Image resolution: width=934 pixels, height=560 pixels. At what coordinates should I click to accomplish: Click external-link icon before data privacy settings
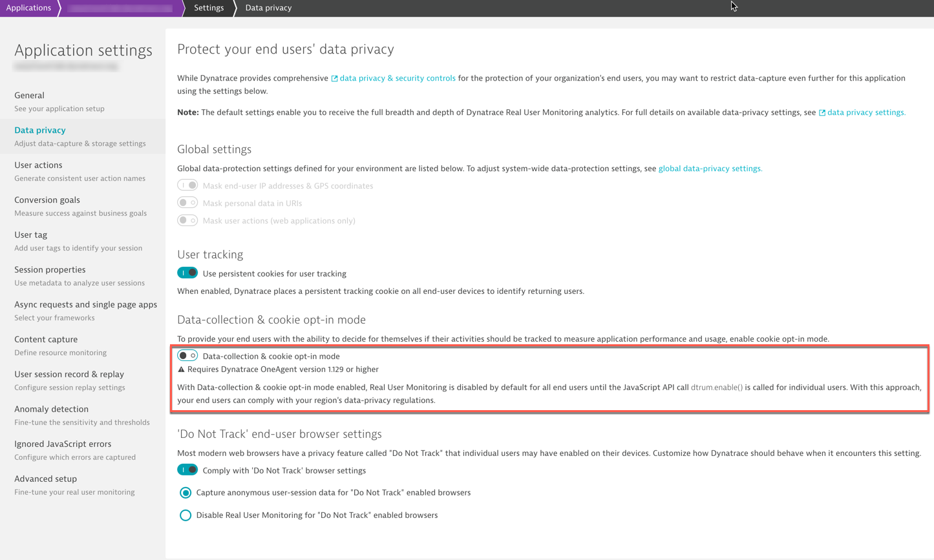[822, 113]
